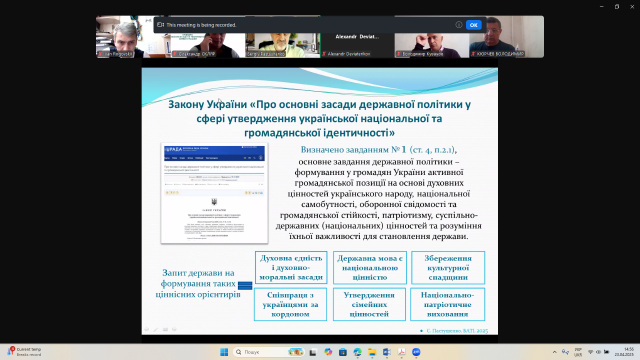Image resolution: width=640 pixels, height=360 pixels.
Task: Click the slide pen annotation control
Action: tap(156, 329)
